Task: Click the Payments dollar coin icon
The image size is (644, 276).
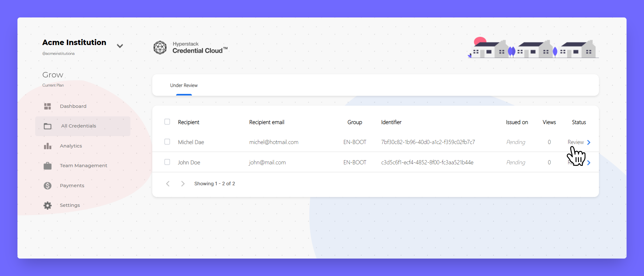Action: tap(48, 186)
